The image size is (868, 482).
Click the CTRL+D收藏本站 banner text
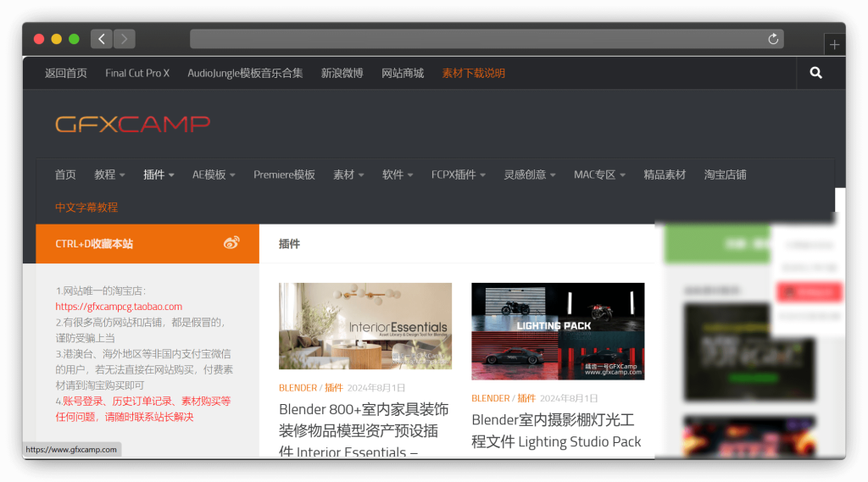point(94,244)
